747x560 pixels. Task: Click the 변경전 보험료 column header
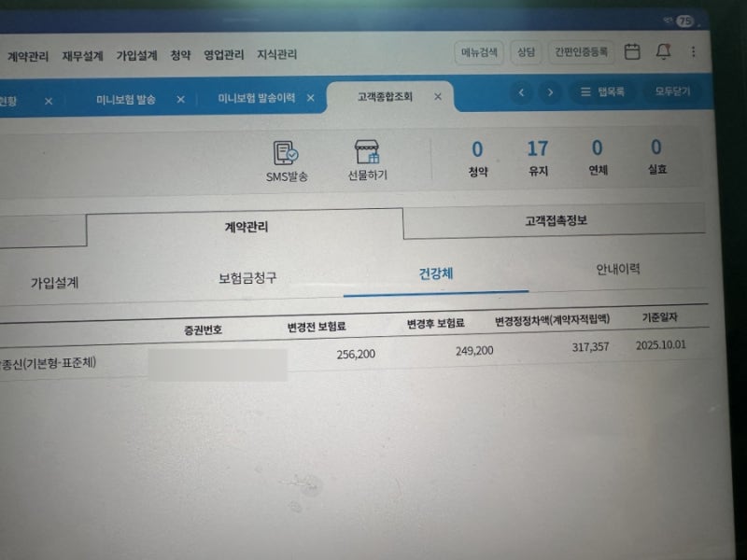[x=317, y=327]
